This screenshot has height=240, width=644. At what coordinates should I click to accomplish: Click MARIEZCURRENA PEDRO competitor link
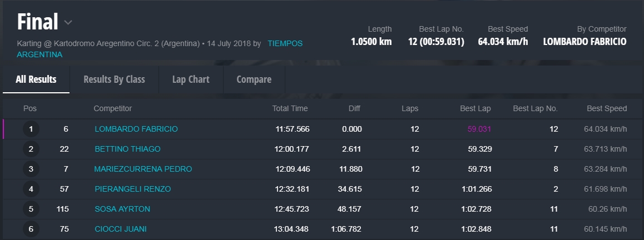click(143, 169)
